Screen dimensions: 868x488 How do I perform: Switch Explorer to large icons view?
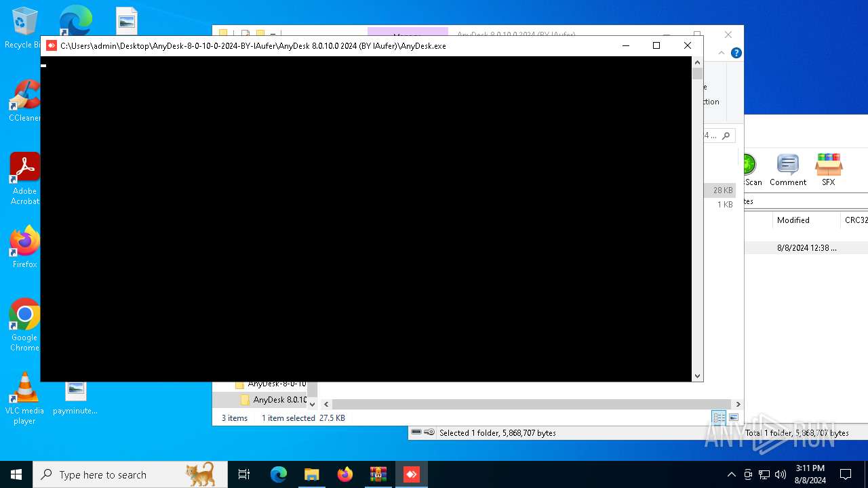[x=734, y=418]
